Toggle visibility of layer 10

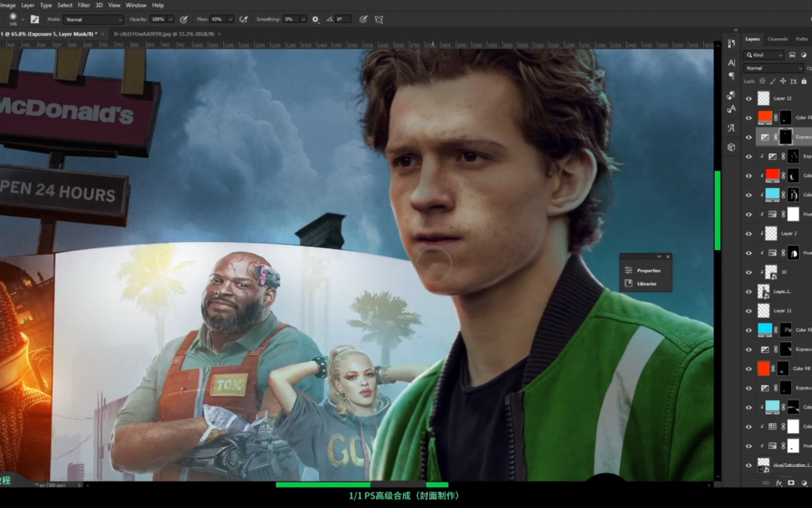point(749,272)
